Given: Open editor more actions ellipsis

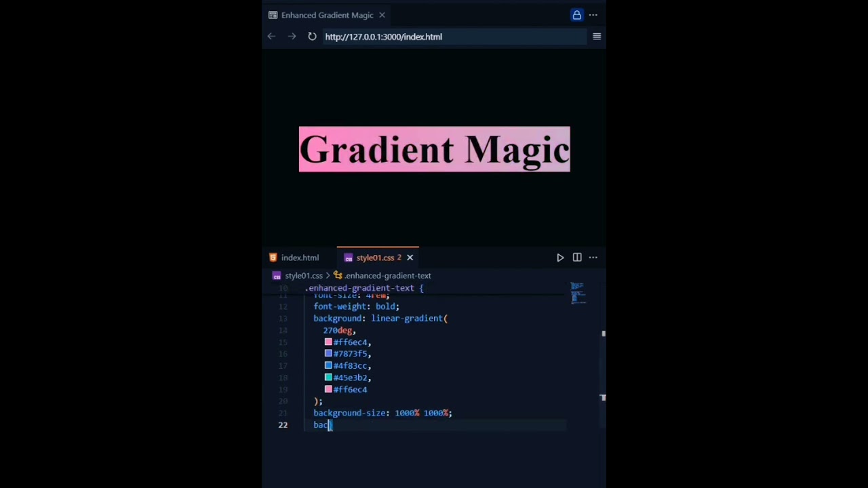Looking at the screenshot, I should pos(593,258).
